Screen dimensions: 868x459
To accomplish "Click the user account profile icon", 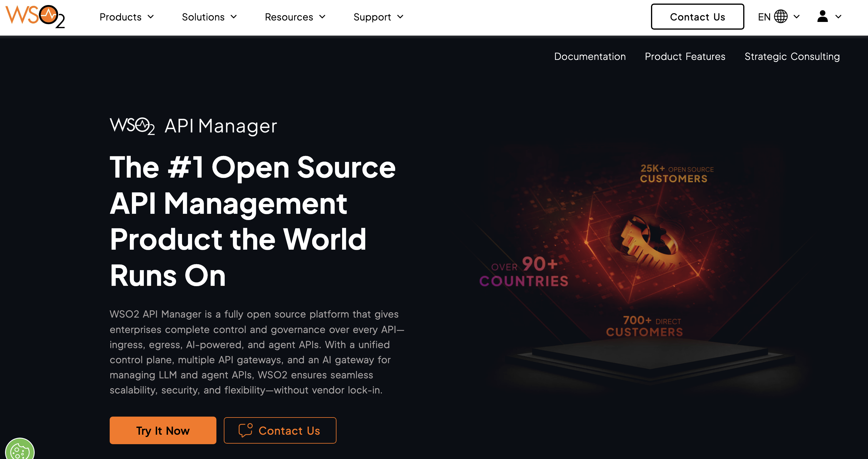I will click(x=822, y=16).
